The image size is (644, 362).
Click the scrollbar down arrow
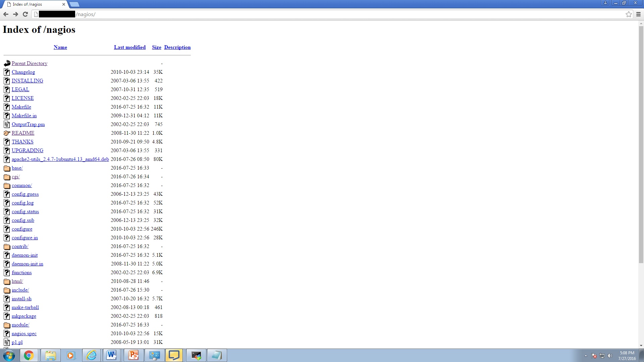tap(641, 346)
